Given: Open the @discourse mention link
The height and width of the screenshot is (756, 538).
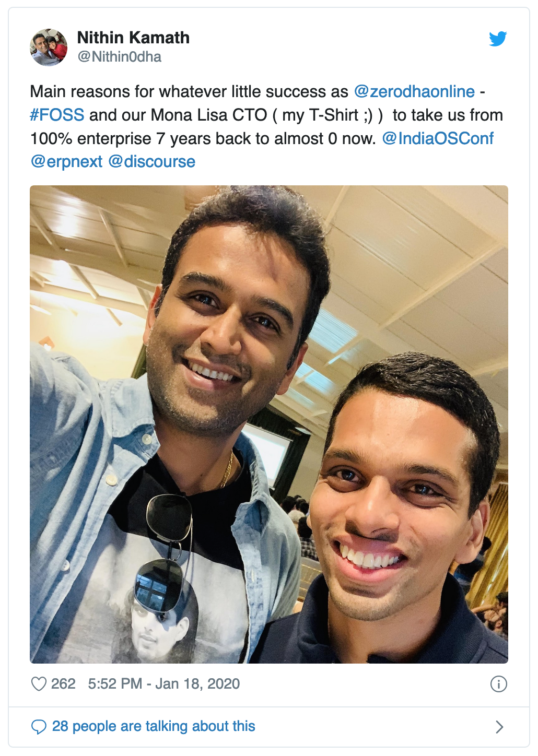Looking at the screenshot, I should [151, 162].
